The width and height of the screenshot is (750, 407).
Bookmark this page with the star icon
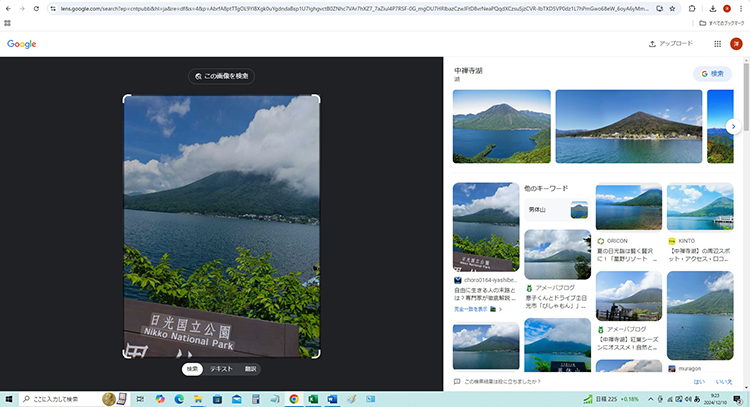[x=672, y=9]
